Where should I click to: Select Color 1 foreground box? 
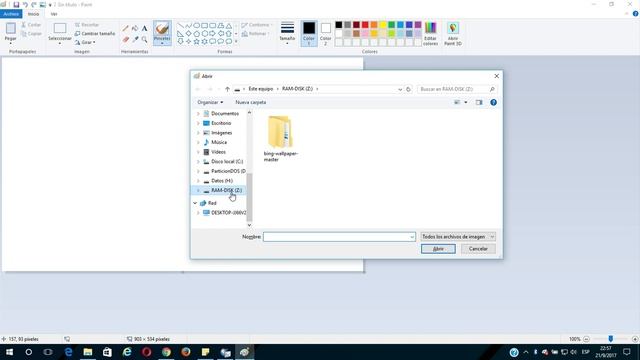tap(309, 33)
